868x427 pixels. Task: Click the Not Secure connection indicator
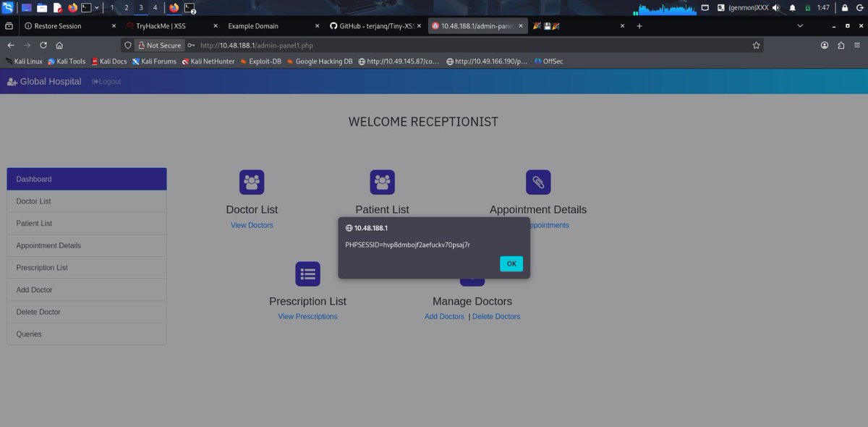coord(160,45)
